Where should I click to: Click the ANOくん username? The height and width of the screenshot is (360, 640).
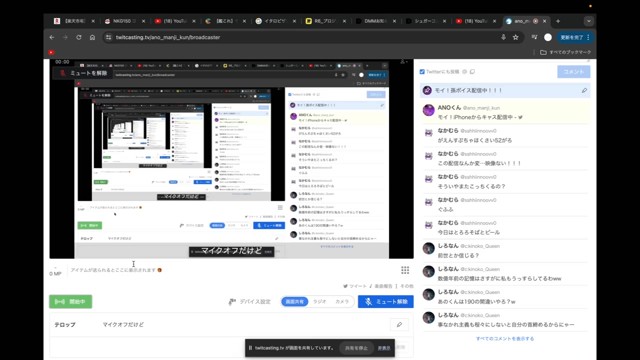click(x=449, y=107)
